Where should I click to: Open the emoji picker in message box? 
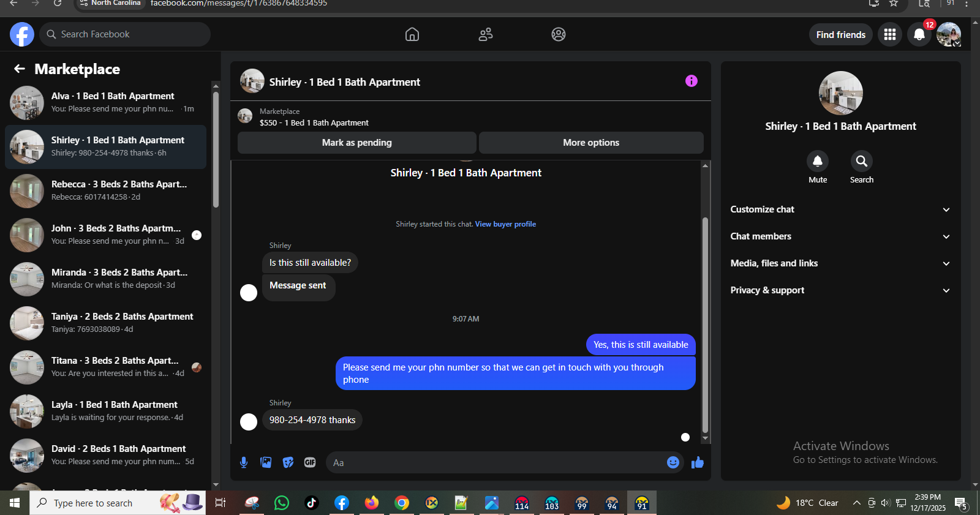[673, 462]
